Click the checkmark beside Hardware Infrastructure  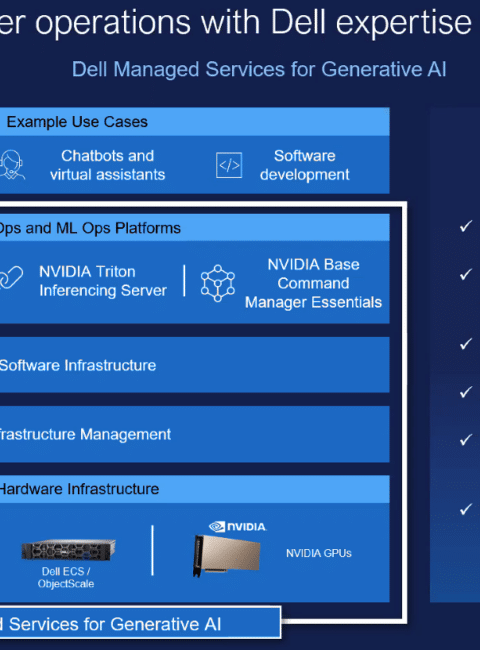(x=465, y=509)
